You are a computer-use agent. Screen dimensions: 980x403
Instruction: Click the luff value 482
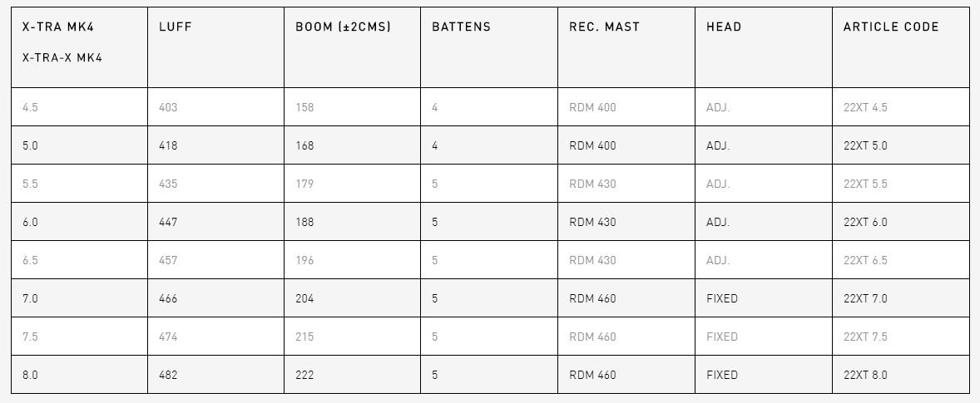pyautogui.click(x=168, y=375)
